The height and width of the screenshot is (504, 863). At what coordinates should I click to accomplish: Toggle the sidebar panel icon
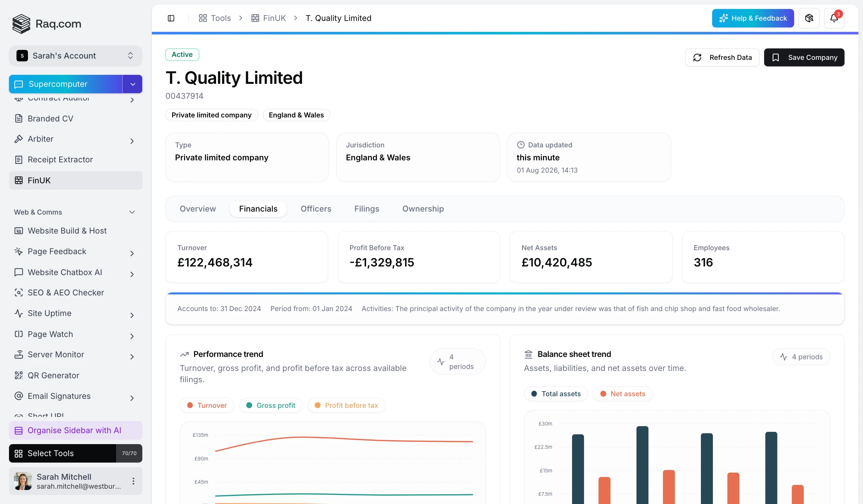tap(171, 18)
